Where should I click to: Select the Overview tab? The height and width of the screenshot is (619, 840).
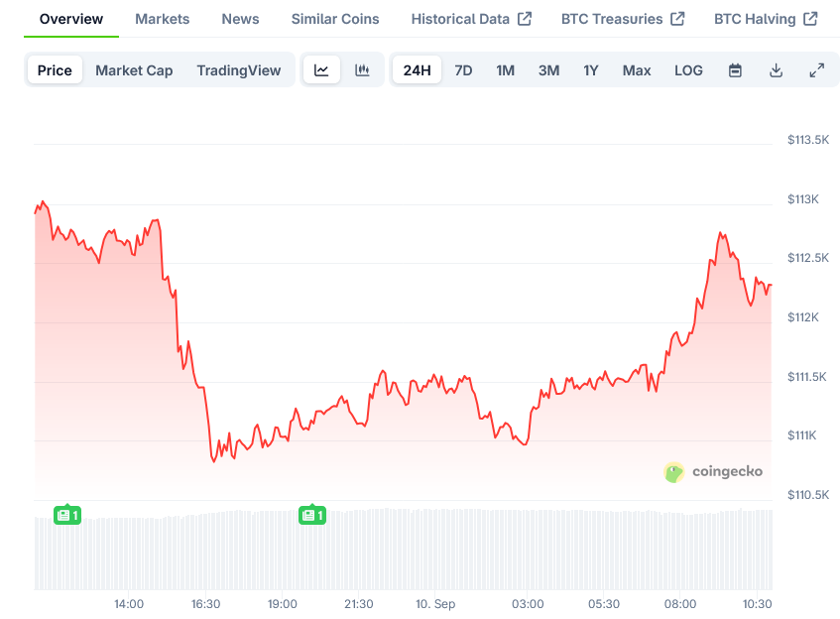pos(71,19)
